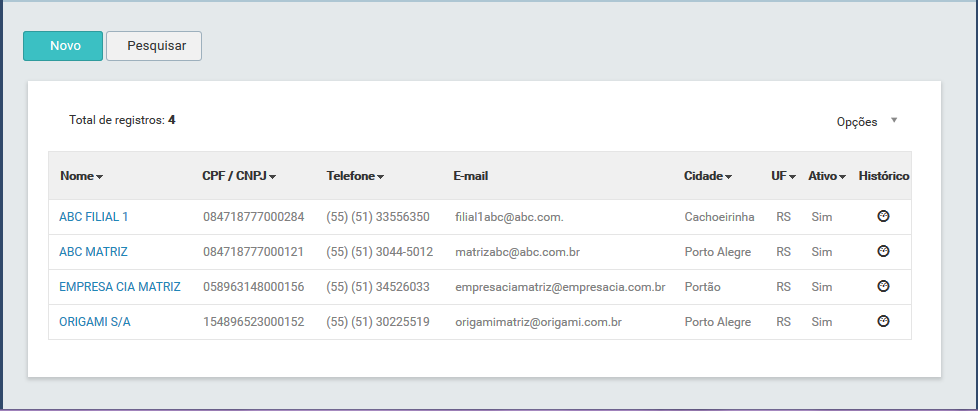This screenshot has height=411, width=978.
Task: Click phone (55) (51) 3044-5012
Action: point(379,252)
